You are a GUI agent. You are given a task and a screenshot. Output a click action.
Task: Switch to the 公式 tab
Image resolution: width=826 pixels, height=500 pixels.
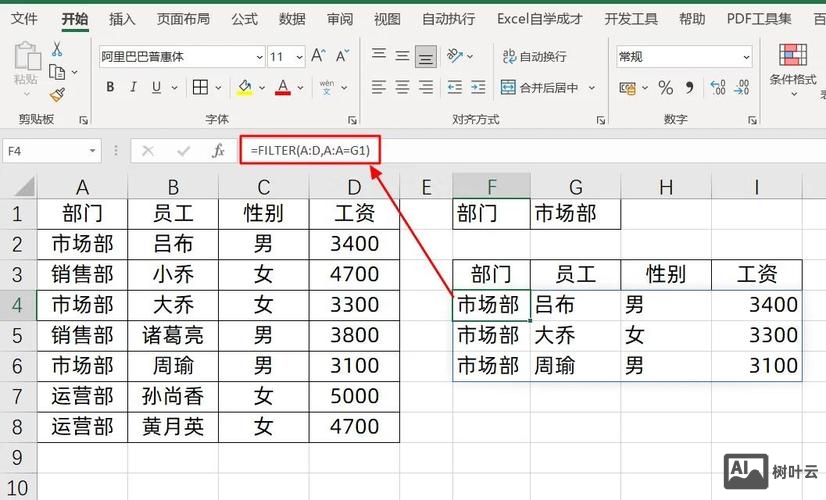[x=245, y=19]
